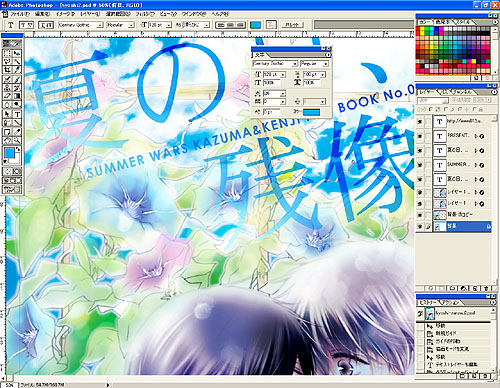Open font family dropdown in options bar
Screen dimensions: 500x388
coord(100,25)
